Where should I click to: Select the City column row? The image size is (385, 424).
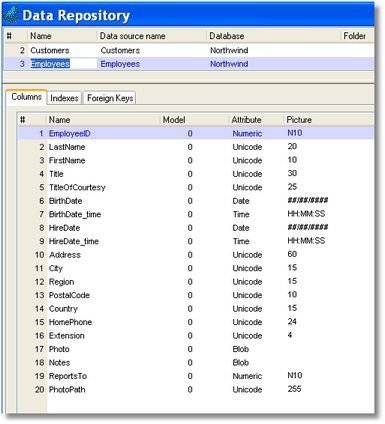click(x=196, y=268)
